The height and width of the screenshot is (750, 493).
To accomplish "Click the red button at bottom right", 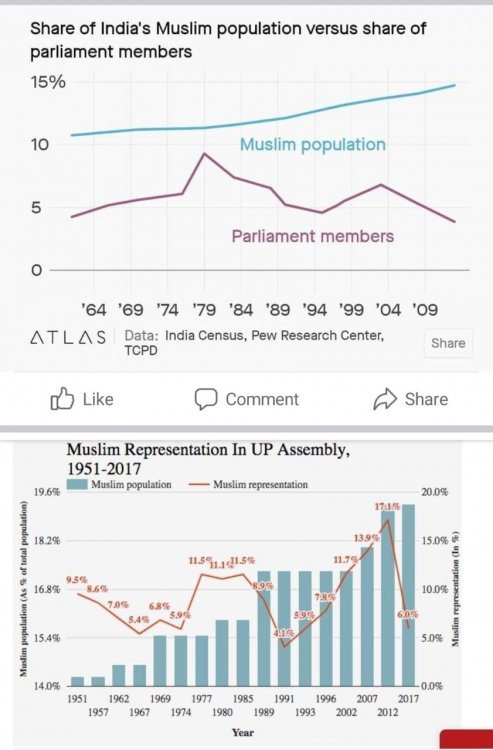I will (466, 739).
